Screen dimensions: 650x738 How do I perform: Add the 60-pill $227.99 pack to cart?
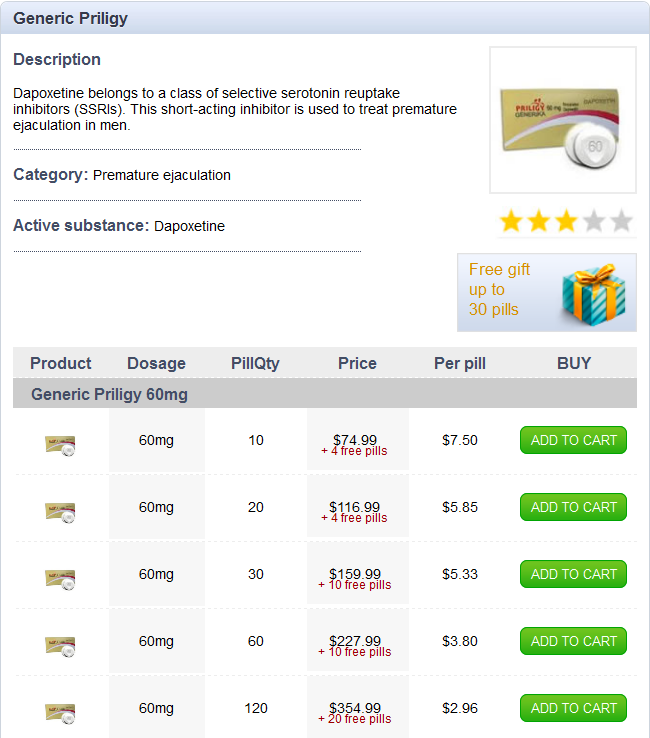[x=573, y=641]
